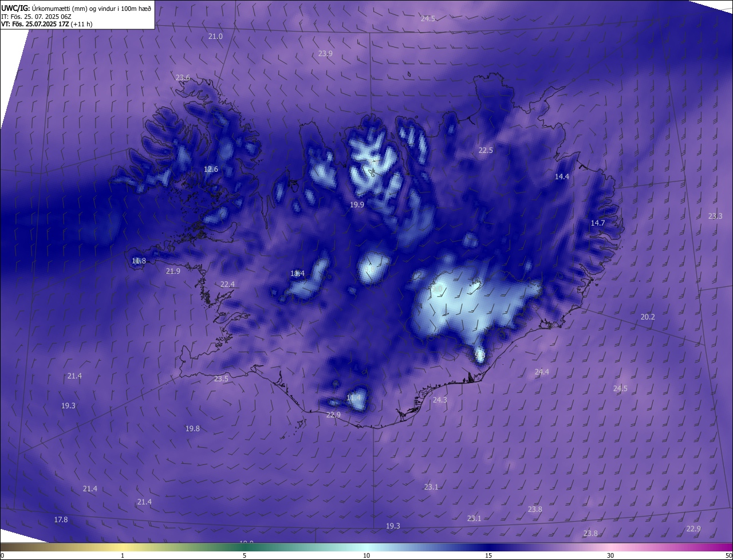The width and height of the screenshot is (733, 560).
Task: Click the 19.9 value on the map
Action: (357, 204)
